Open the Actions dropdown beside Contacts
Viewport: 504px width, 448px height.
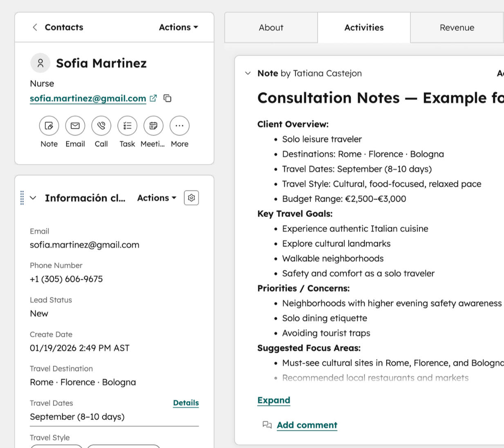(x=178, y=27)
